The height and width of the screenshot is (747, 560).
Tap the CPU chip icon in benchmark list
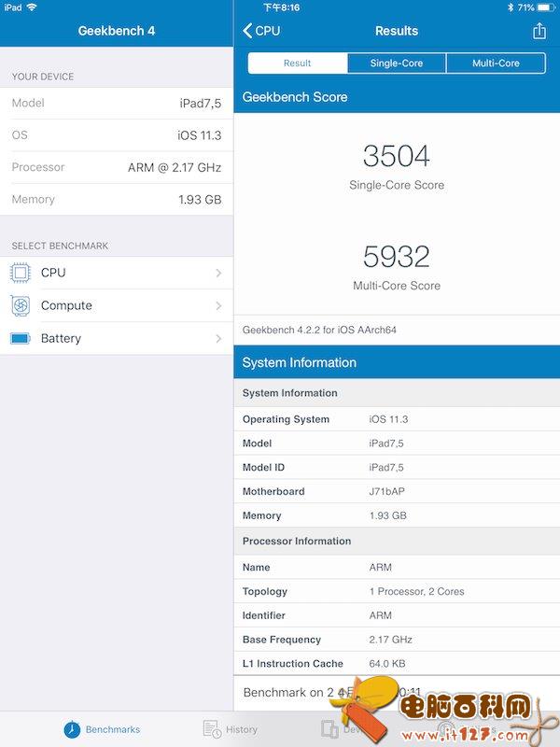coord(20,273)
